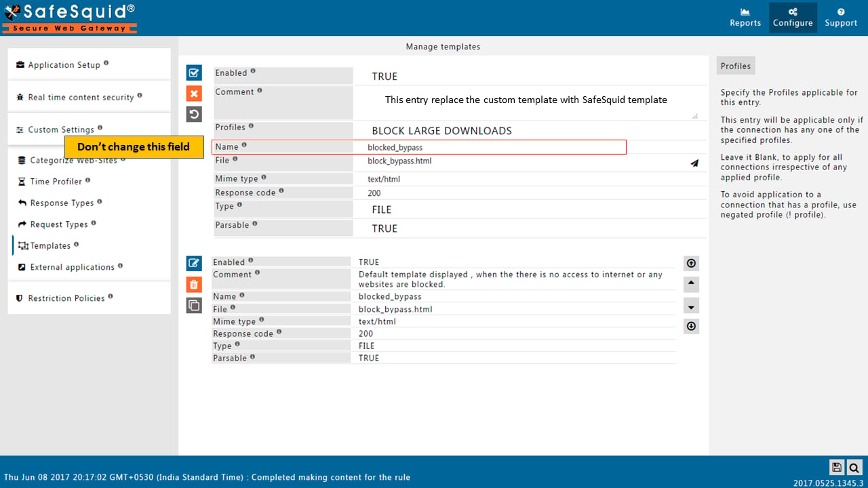Screen dimensions: 868x488
Task: Click info icon next to Enabled label
Action: pyautogui.click(x=253, y=70)
